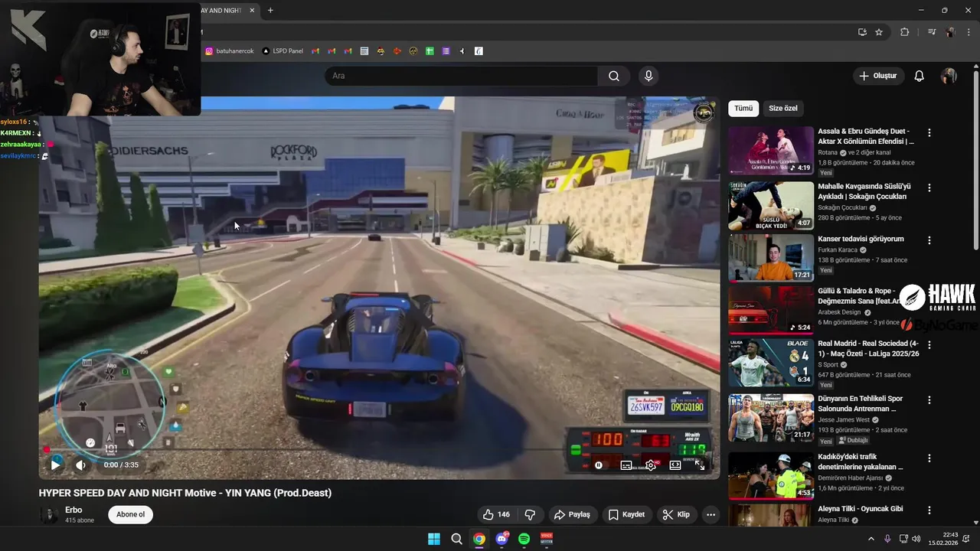Create a clip with Klip button
The height and width of the screenshot is (551, 980).
tap(676, 514)
